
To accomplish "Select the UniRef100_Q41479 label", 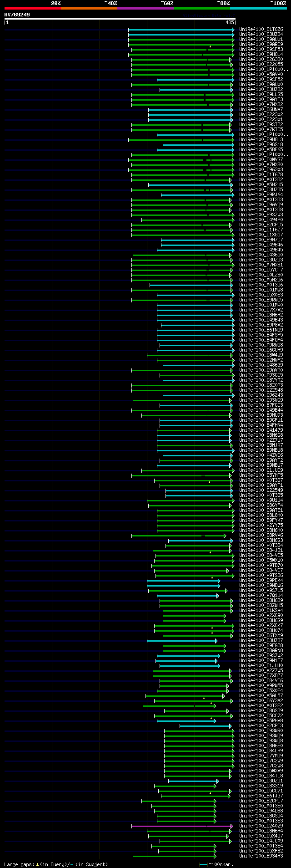I will (x=261, y=430).
